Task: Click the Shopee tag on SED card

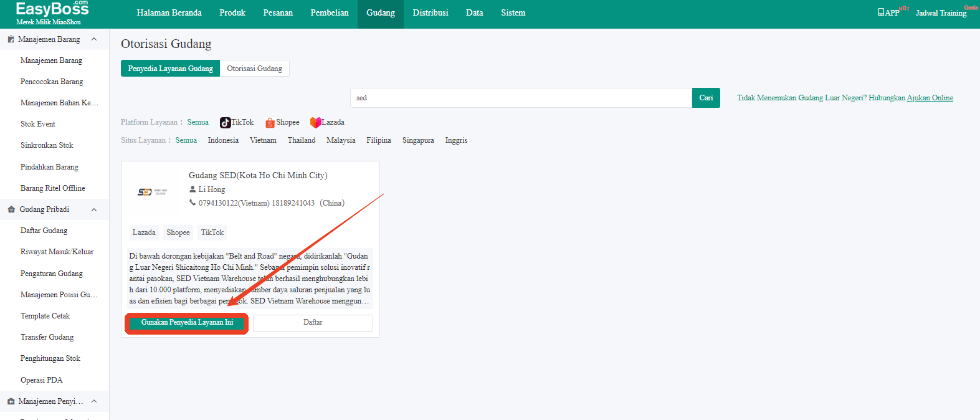Action: coord(178,232)
